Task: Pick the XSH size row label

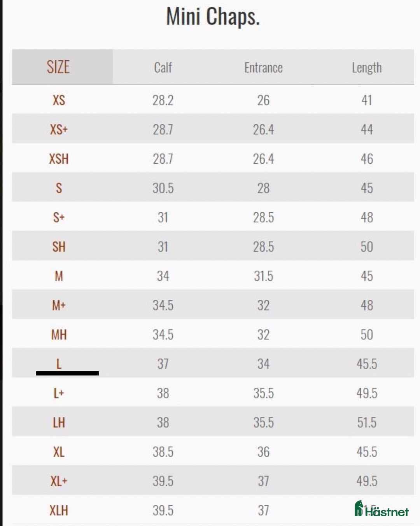Action: click(x=59, y=159)
